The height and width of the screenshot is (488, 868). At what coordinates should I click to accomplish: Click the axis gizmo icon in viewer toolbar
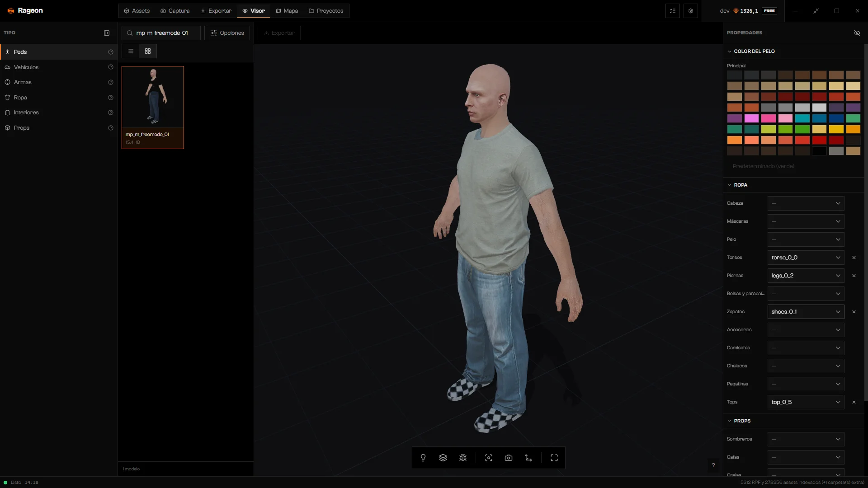pos(528,458)
